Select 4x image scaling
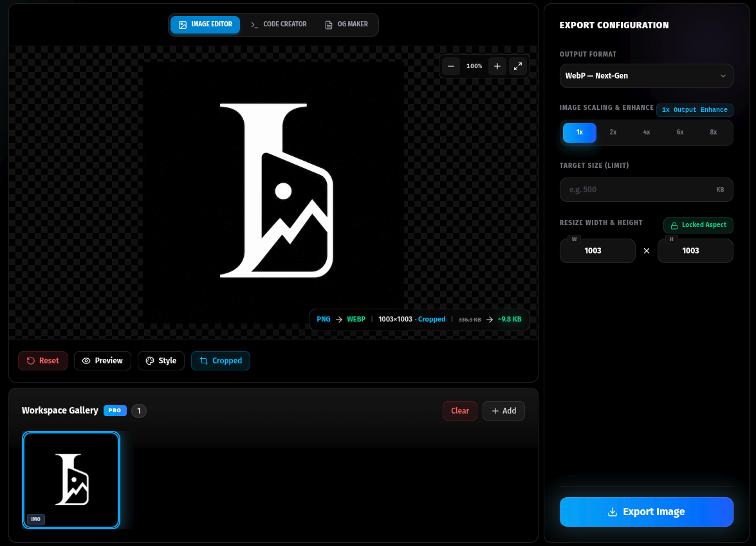756x546 pixels. (647, 132)
